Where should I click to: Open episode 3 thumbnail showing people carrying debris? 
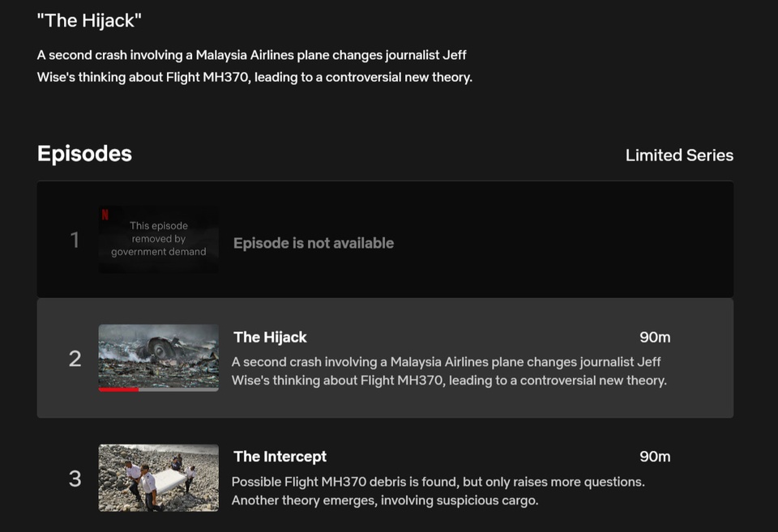pyautogui.click(x=158, y=477)
